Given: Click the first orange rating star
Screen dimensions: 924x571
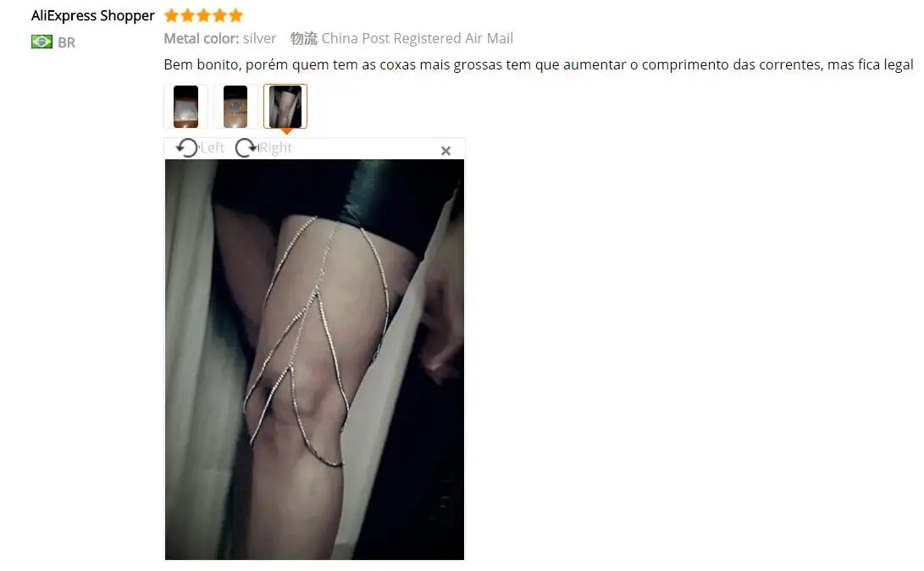Looking at the screenshot, I should point(171,15).
